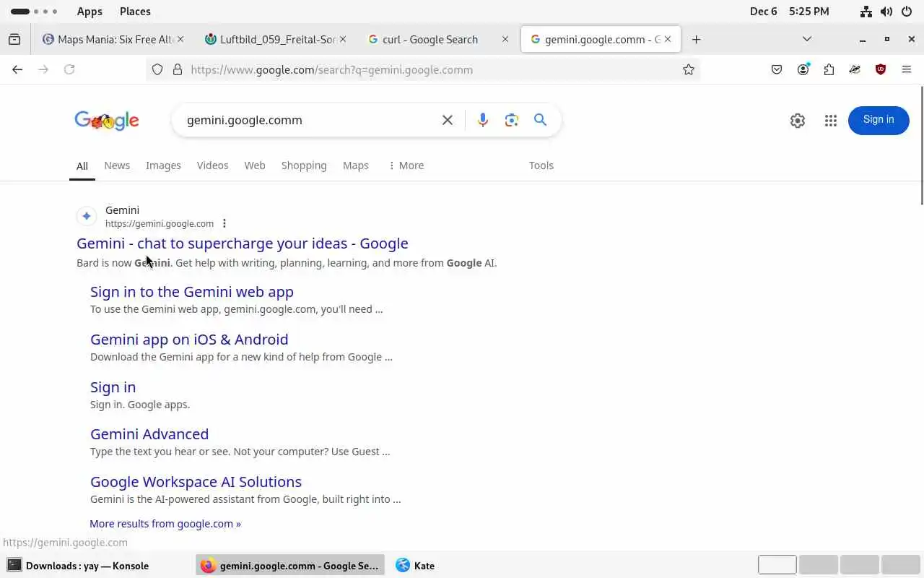Open the list all tabs dropdown

(x=807, y=39)
